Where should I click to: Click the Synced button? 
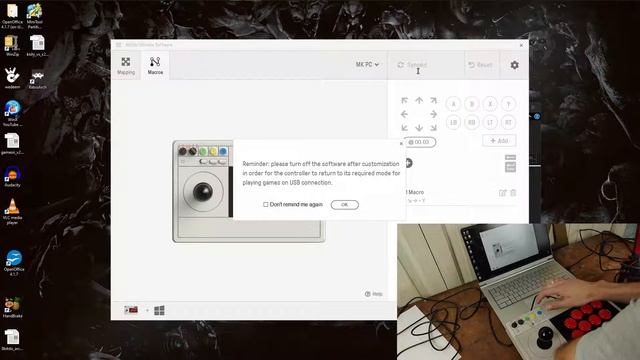coord(412,65)
